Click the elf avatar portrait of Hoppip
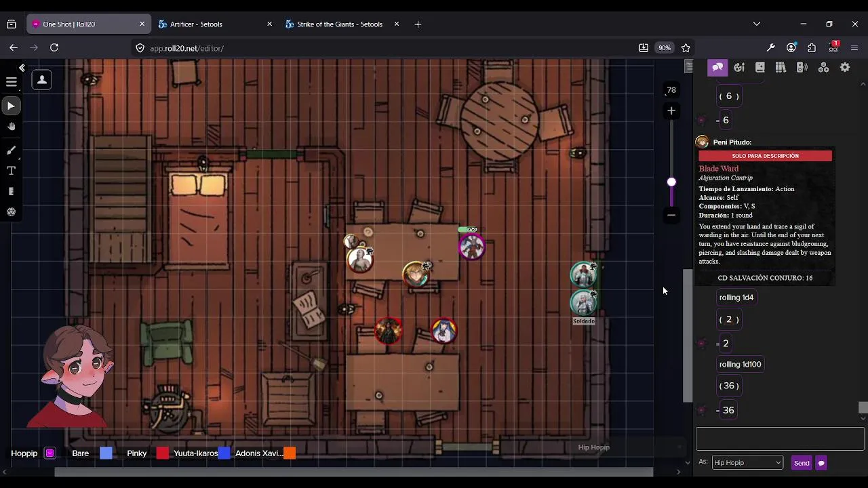868x488 pixels. point(75,376)
